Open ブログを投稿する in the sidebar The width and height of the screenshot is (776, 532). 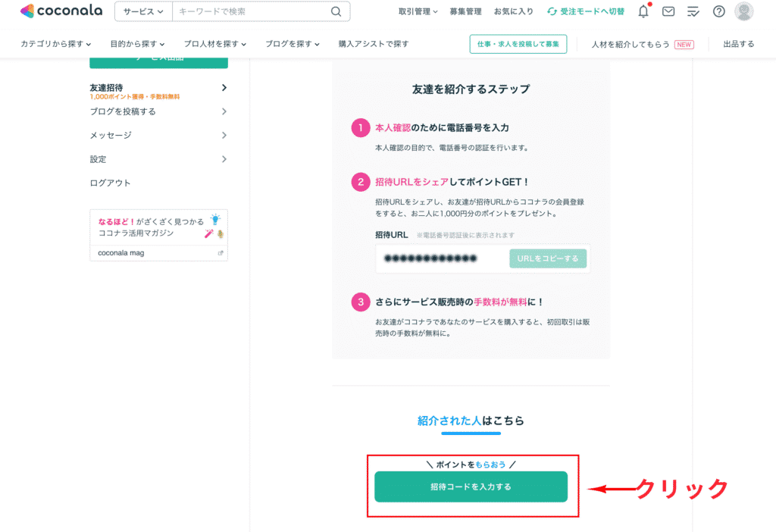[158, 111]
